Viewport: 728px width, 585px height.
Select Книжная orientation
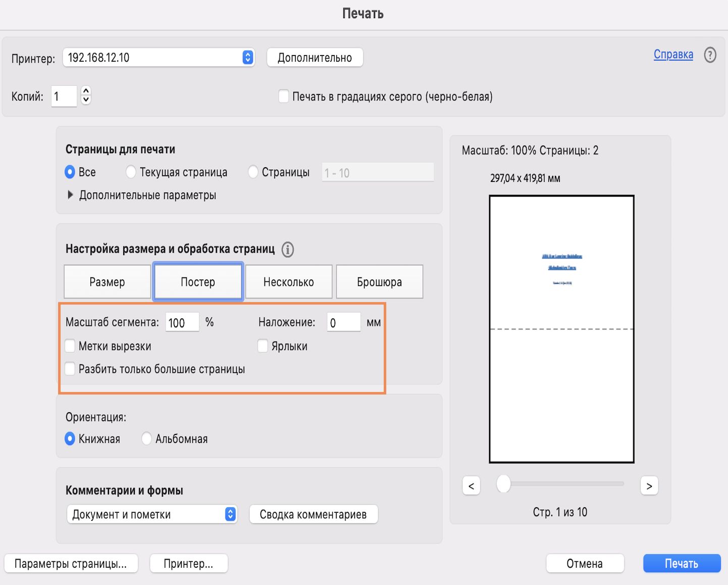click(70, 438)
